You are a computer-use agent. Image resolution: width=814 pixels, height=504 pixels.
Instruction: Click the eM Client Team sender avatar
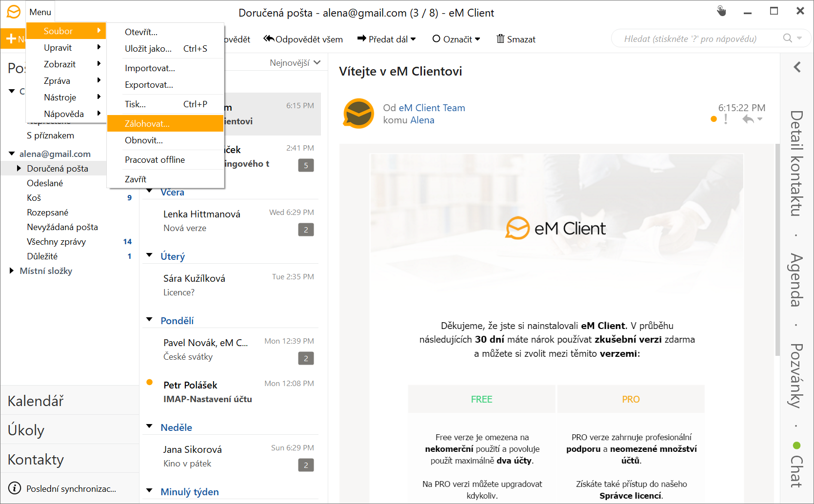coord(358,114)
